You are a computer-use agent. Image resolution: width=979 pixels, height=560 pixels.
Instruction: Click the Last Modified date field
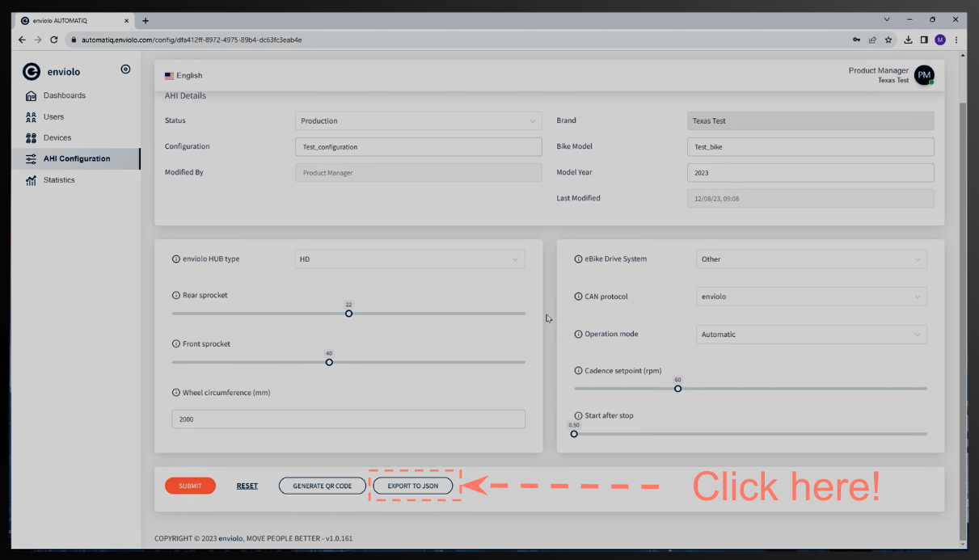coord(810,198)
